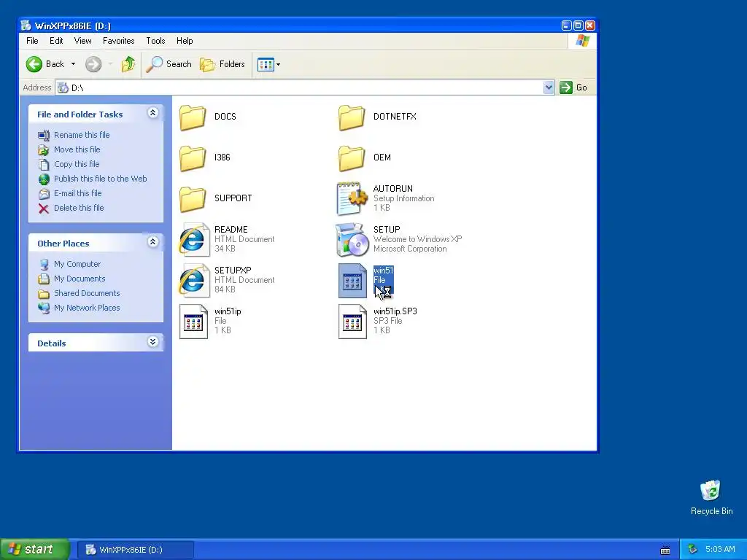This screenshot has height=560, width=747.
Task: Click the clock showing 5:03 AM
Action: click(720, 550)
